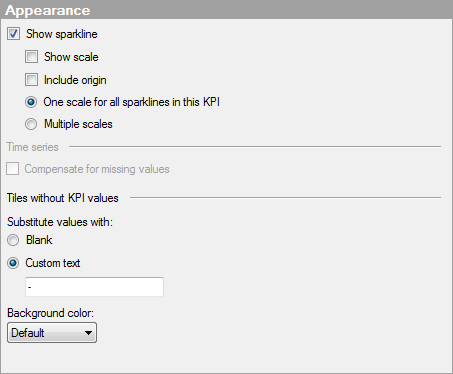453x374 pixels.
Task: Select One scale for all sparklines radio button
Action: pos(31,102)
